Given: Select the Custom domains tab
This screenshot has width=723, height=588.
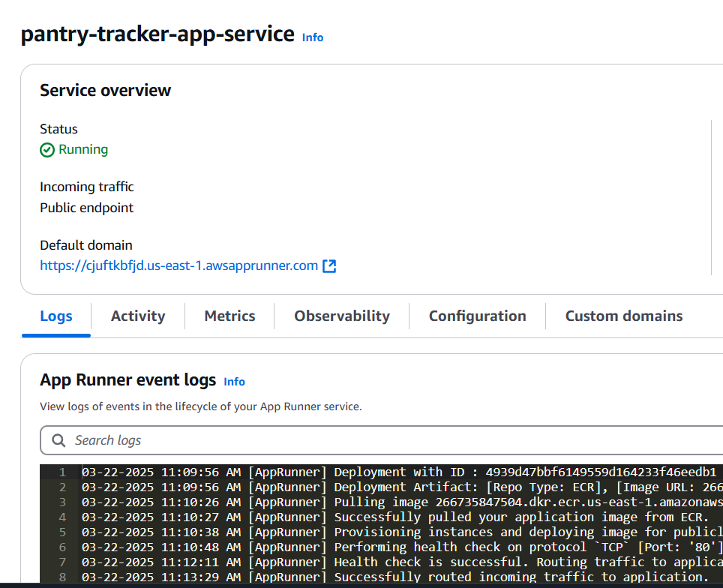Looking at the screenshot, I should click(x=624, y=316).
